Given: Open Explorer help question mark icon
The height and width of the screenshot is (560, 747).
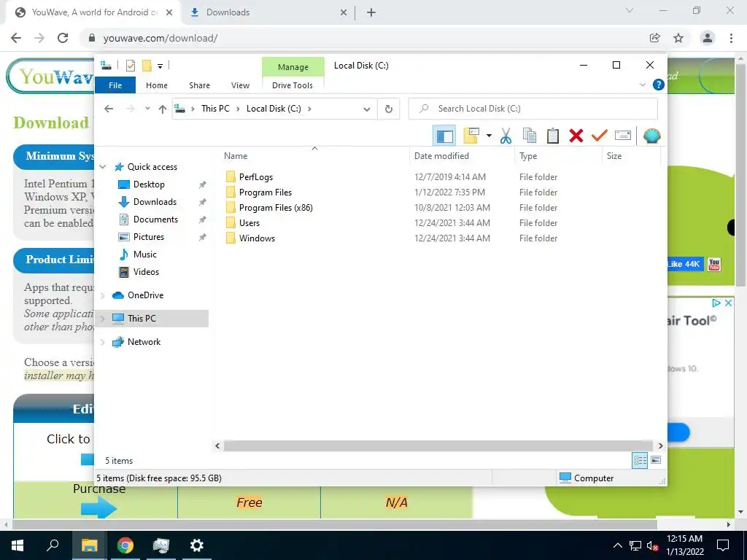Looking at the screenshot, I should pos(659,85).
